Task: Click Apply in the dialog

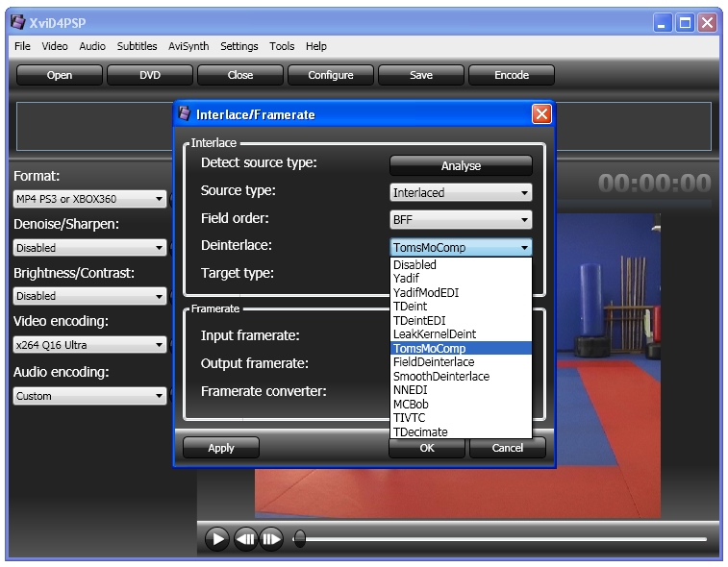Action: coord(221,448)
